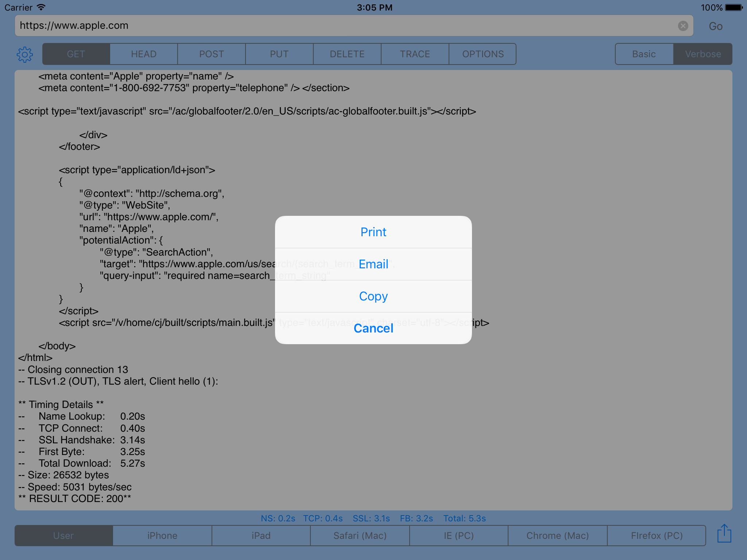Tap the 'Size: 26532 bytes' line
This screenshot has height=560, width=747.
pos(64,475)
